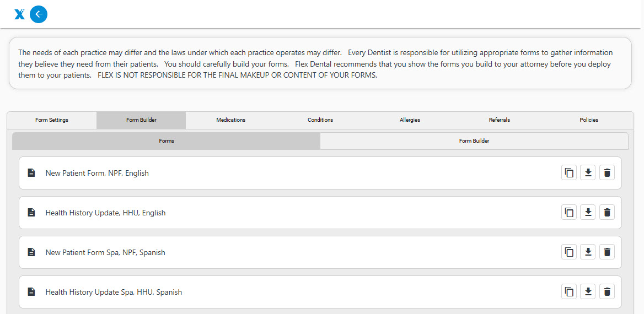
Task: Go to the Conditions tab
Action: coord(320,120)
